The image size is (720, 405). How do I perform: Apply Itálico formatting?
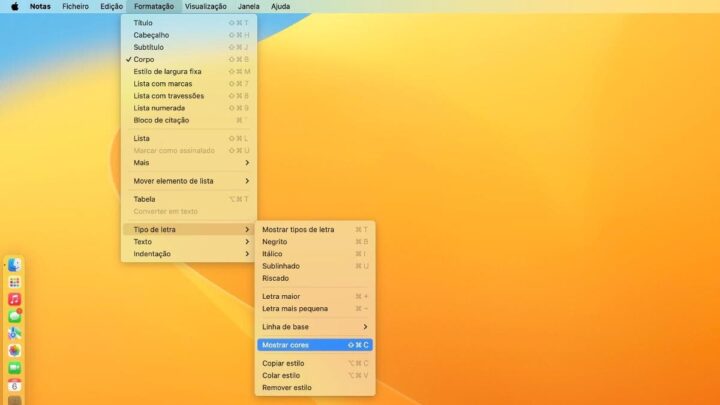[x=315, y=254]
